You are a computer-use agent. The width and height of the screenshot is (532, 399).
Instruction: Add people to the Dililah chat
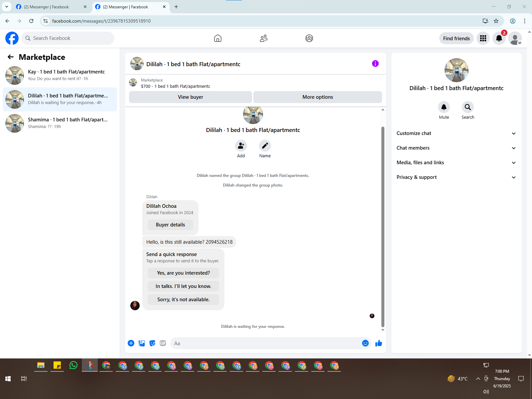click(x=241, y=146)
